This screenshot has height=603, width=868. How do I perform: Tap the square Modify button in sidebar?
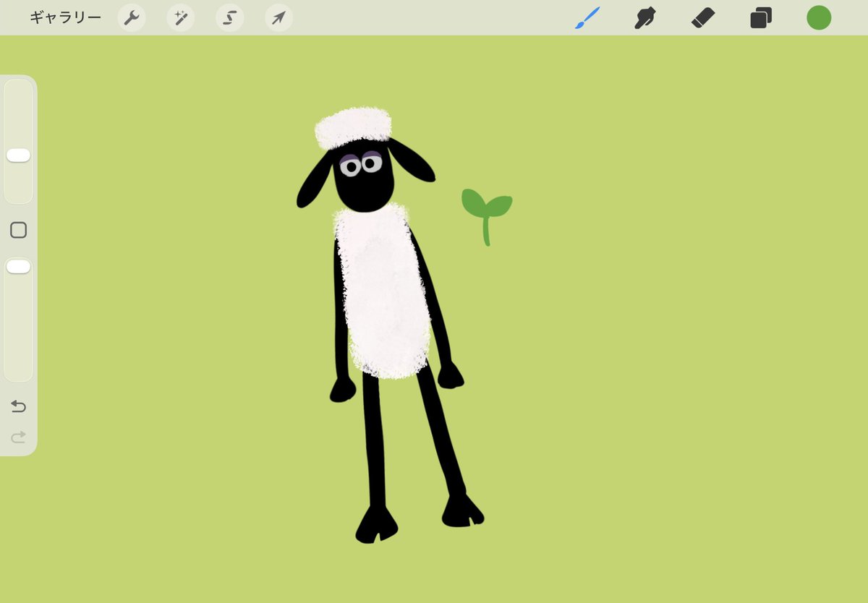pos(18,230)
